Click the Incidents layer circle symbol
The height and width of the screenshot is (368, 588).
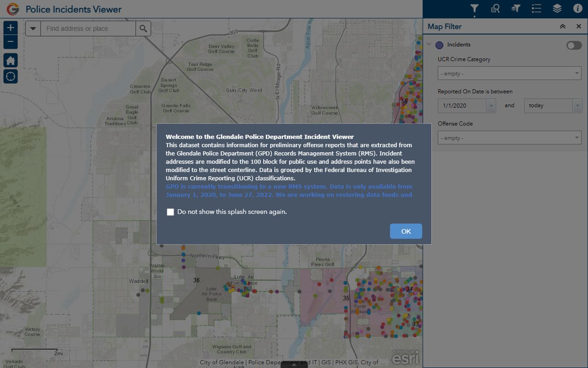[439, 45]
